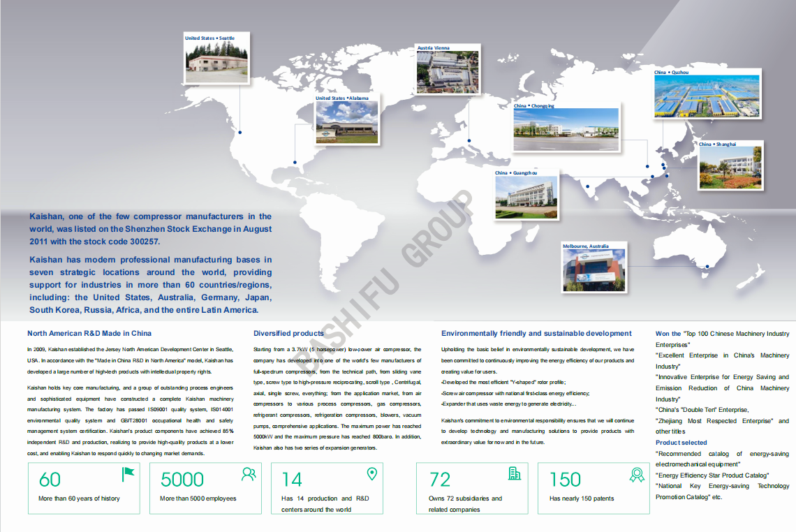Viewport: 796px width, 532px height.
Task: Click the large number "60"
Action: pos(50,480)
